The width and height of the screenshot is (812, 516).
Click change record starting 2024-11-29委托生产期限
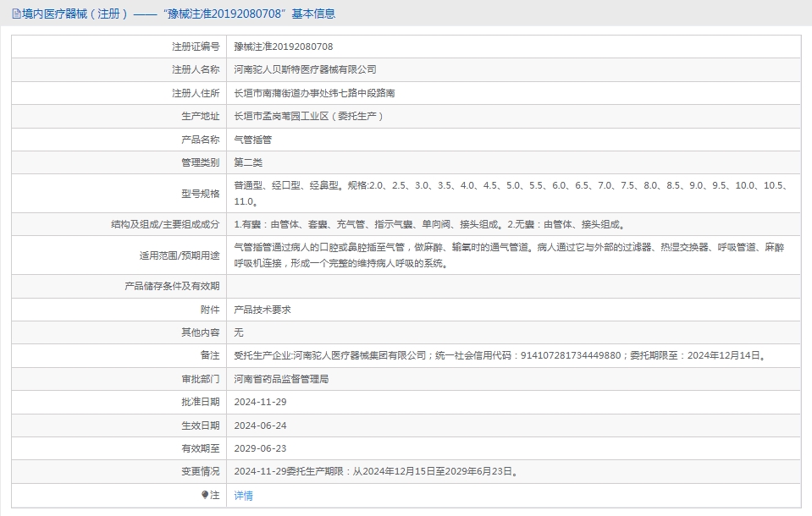pos(377,471)
